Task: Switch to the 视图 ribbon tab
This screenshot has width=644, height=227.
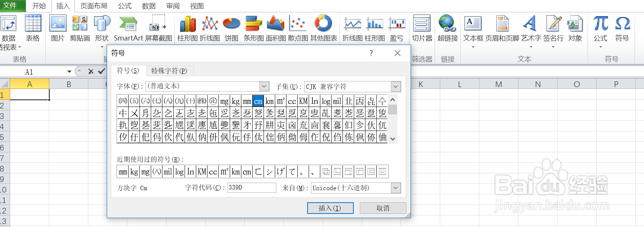Action: pyautogui.click(x=197, y=6)
